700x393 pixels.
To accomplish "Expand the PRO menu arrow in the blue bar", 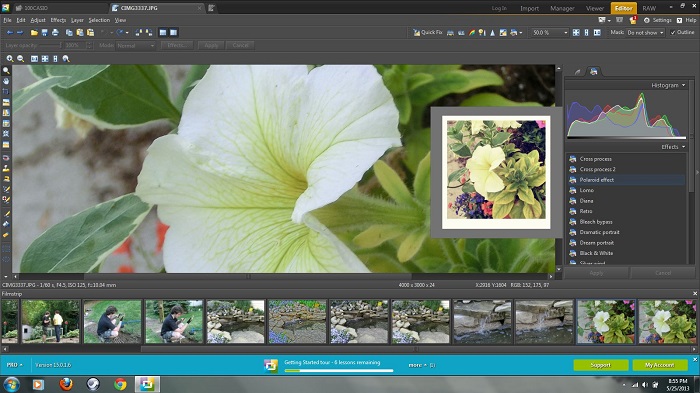I will (21, 365).
